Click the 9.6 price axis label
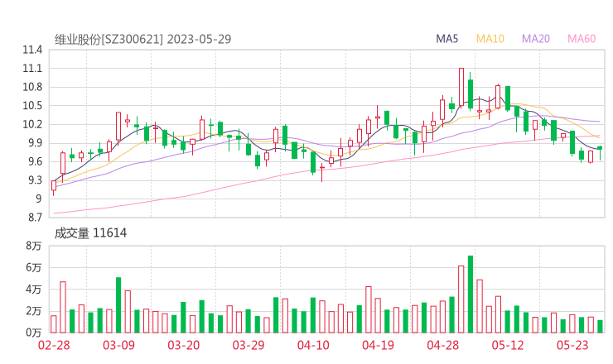The height and width of the screenshot is (364, 613). [x=35, y=161]
